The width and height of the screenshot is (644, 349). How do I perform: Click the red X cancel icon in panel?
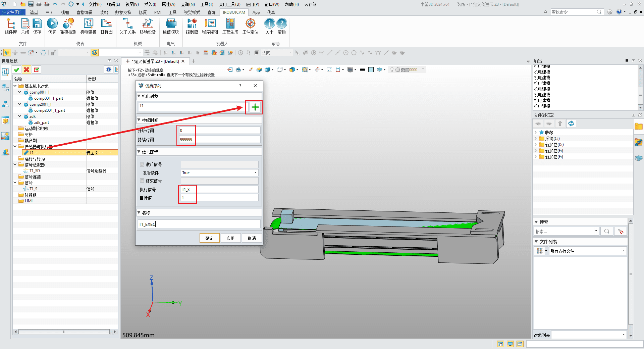tap(26, 69)
